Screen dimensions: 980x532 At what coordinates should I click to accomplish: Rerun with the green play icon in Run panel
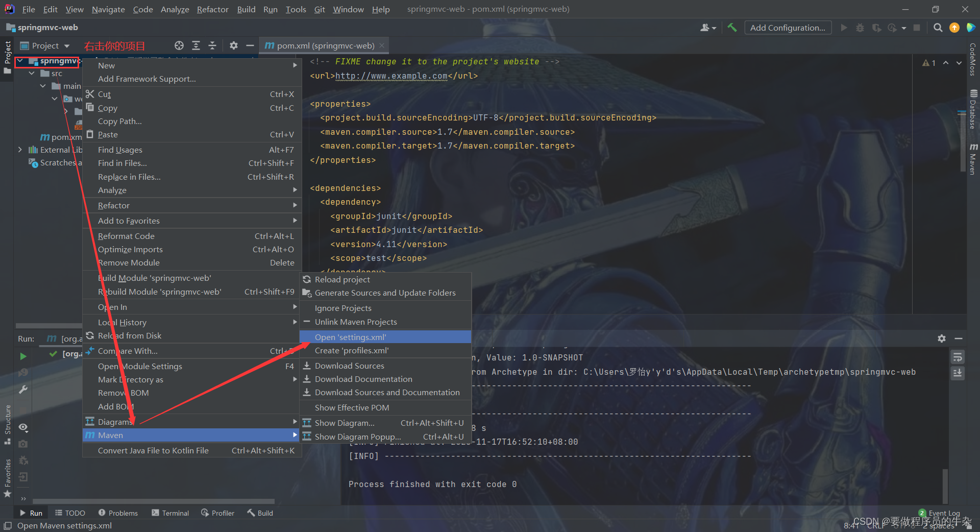click(x=22, y=356)
